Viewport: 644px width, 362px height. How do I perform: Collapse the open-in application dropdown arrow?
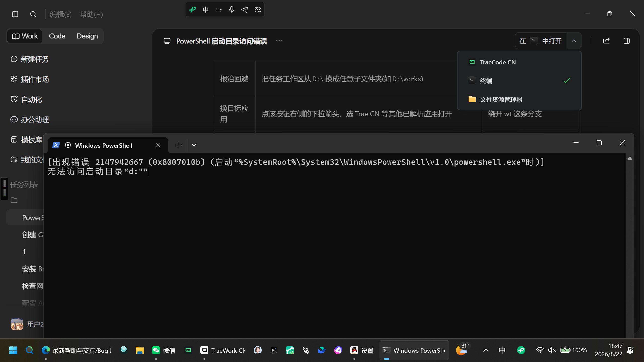click(574, 41)
